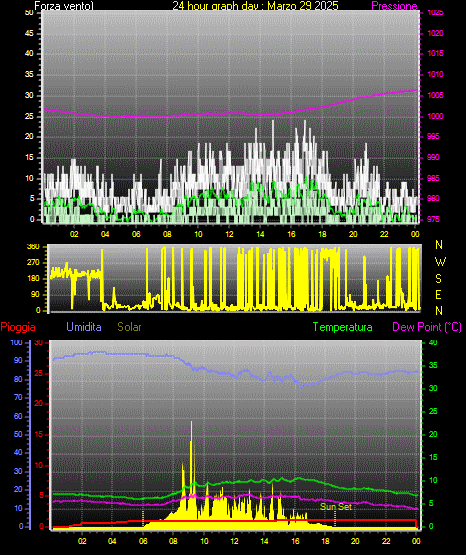466x555 pixels.
Task: Click the 'Dew Point (°C)' legend label
Action: pyautogui.click(x=427, y=327)
